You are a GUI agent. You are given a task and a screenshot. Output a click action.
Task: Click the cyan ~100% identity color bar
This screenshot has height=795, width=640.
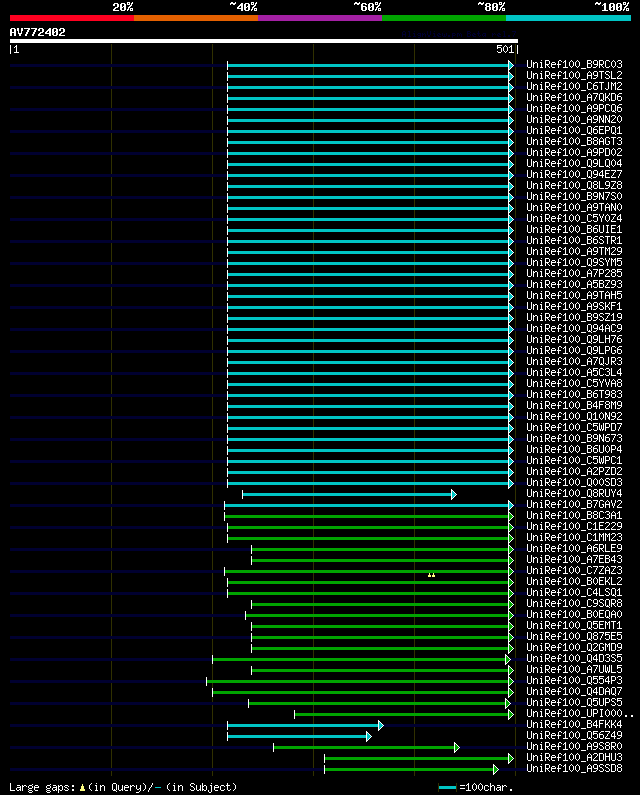click(568, 18)
